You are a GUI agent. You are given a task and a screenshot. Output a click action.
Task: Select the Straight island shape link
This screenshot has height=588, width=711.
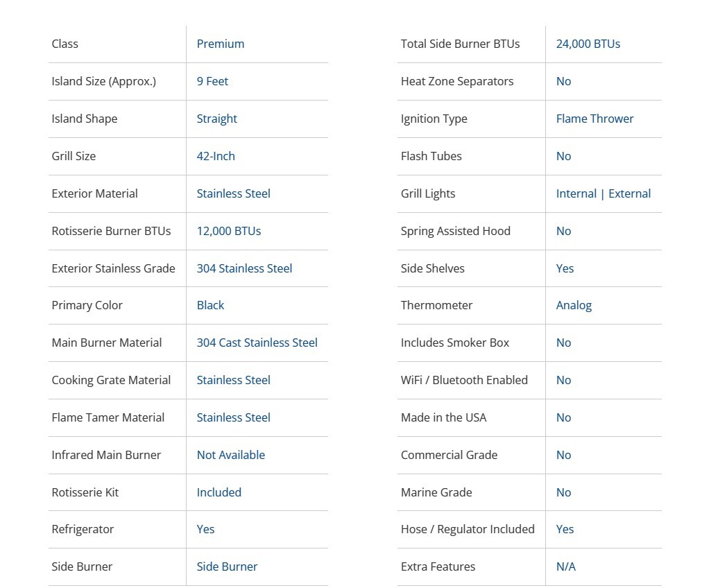(216, 119)
